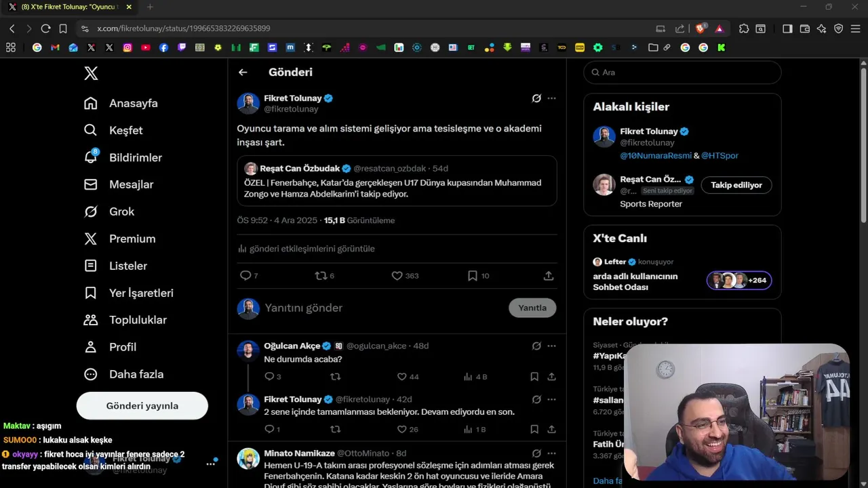Screen dimensions: 868x488
Task: Open options for Oğulcan Akçe's reply
Action: tap(551, 346)
